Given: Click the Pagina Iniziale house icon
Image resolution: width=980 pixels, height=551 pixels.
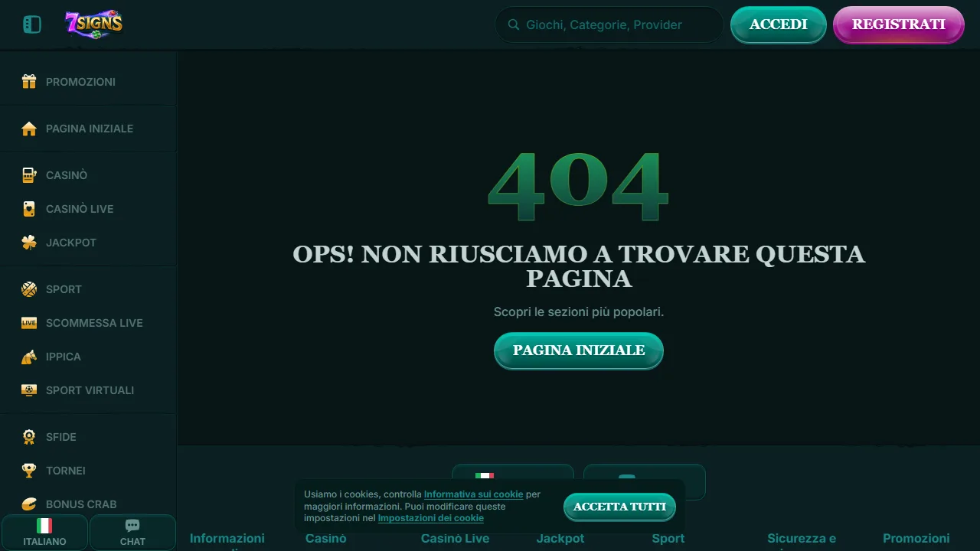Looking at the screenshot, I should coord(29,129).
